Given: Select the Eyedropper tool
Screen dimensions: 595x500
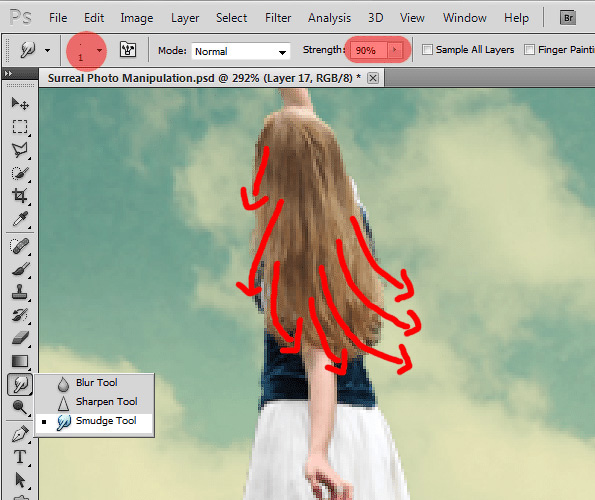Looking at the screenshot, I should (x=20, y=219).
